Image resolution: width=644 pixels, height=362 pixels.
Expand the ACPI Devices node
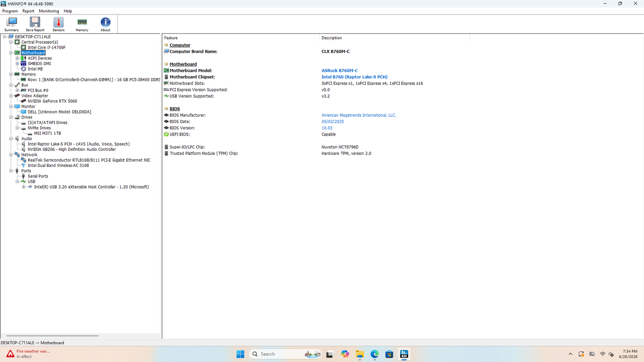coord(17,58)
